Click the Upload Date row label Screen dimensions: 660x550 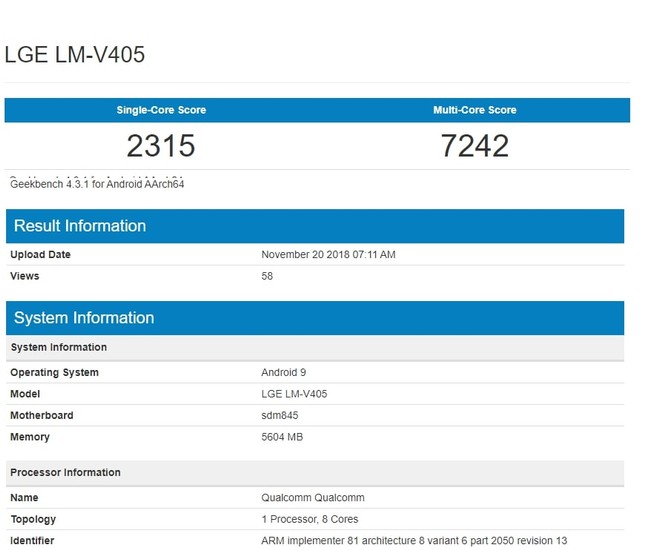40,255
